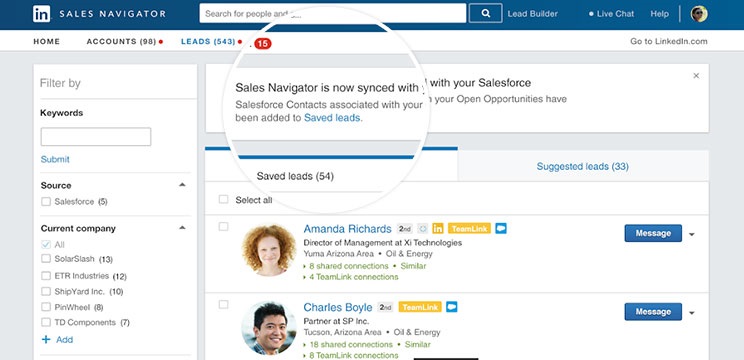The image size is (744, 360).
Task: Check the ShipYard Inc. company filter
Action: [x=46, y=291]
